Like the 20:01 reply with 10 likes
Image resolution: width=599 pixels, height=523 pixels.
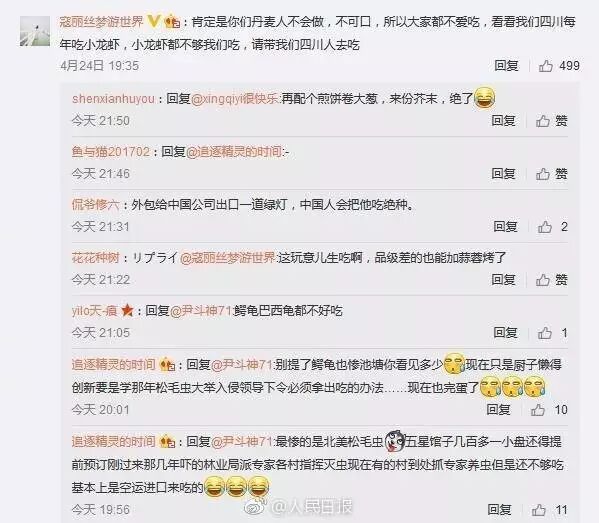[537, 410]
